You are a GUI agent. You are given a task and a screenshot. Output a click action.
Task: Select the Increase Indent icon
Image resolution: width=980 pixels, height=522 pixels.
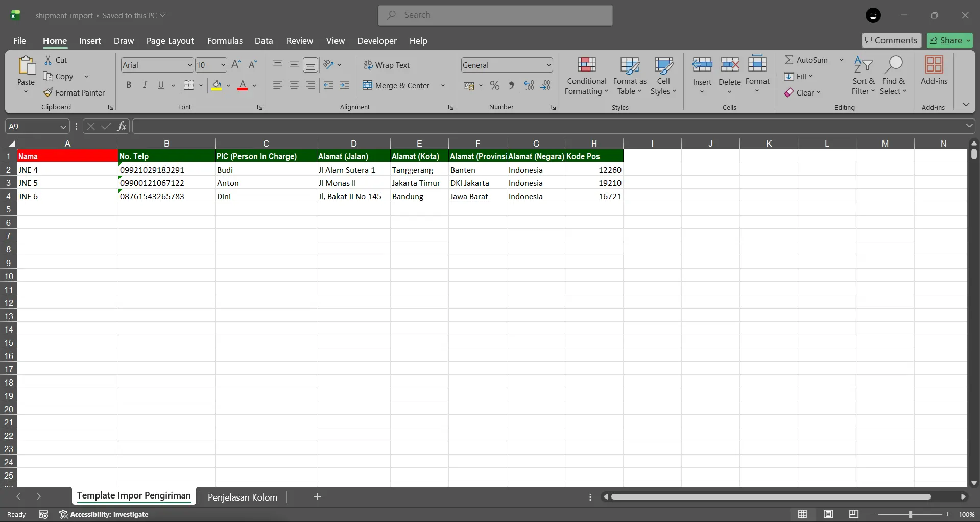click(345, 85)
